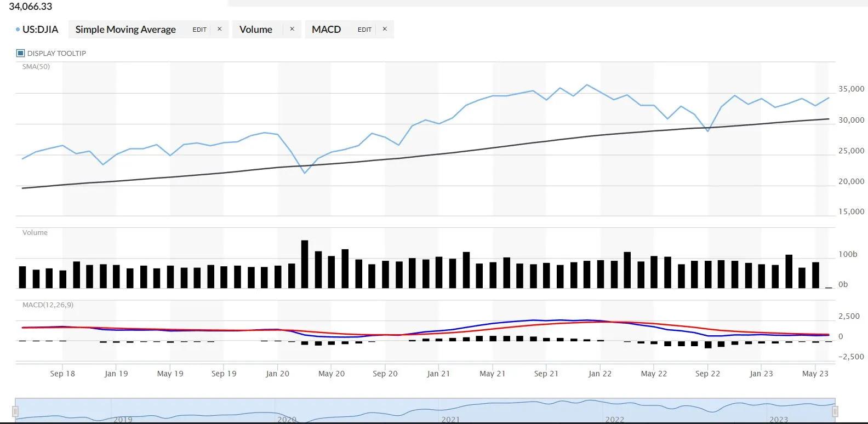Viewport: 868px width, 424px height.
Task: Click the SMA(50) chart label
Action: pos(36,67)
